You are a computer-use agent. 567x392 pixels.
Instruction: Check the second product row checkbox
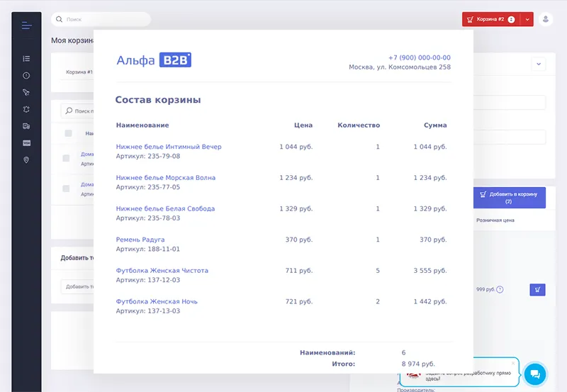pyautogui.click(x=66, y=189)
